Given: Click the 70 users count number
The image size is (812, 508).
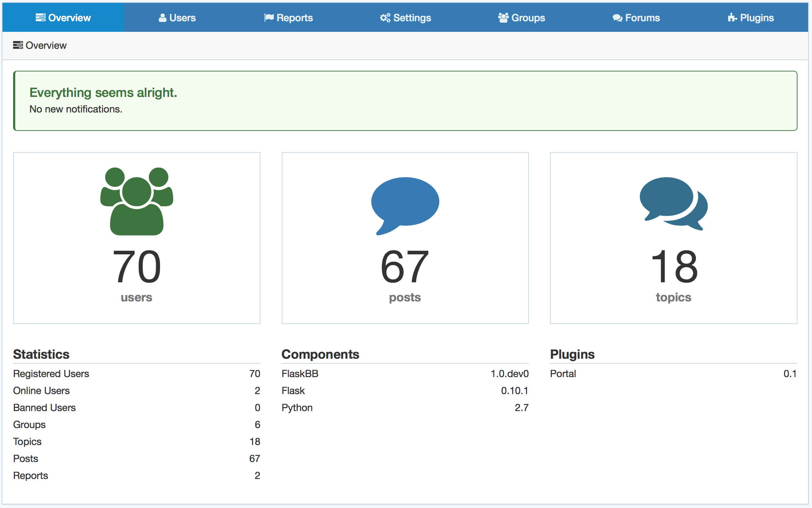Looking at the screenshot, I should [x=137, y=267].
